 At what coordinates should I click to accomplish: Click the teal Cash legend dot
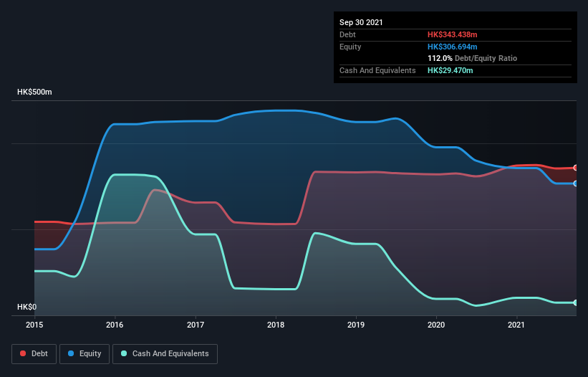click(x=124, y=353)
